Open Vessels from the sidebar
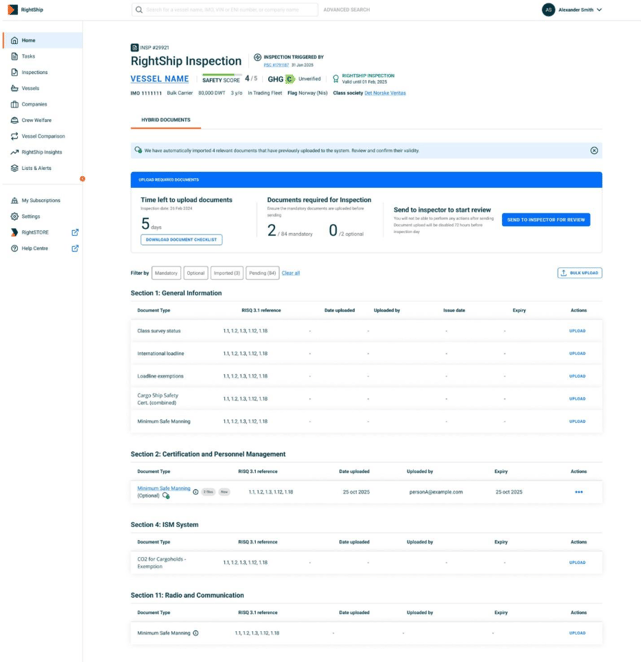This screenshot has width=642, height=662. (30, 88)
